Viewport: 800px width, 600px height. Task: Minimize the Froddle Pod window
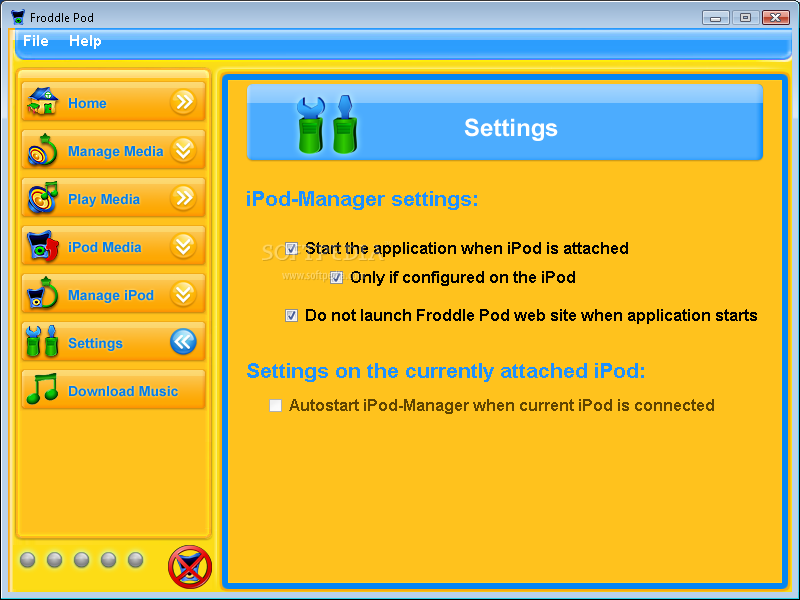point(715,18)
